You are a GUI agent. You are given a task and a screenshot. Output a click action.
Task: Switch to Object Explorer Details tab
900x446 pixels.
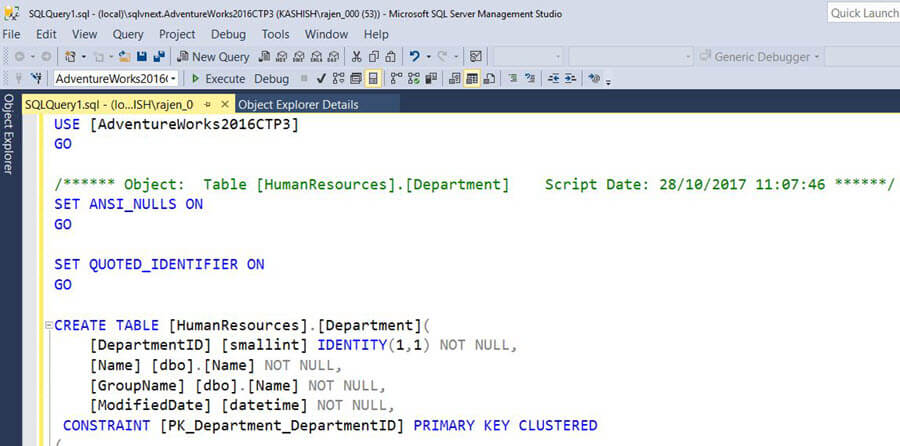coord(298,104)
